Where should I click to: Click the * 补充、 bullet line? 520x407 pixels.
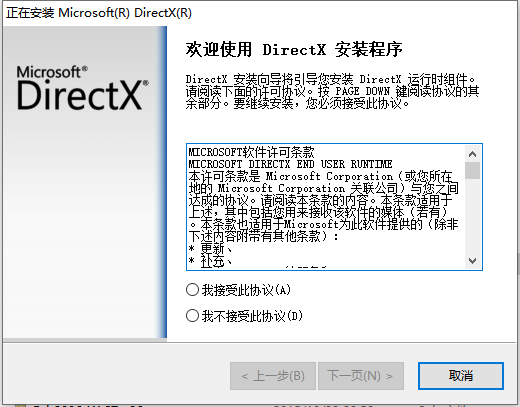pyautogui.click(x=210, y=261)
